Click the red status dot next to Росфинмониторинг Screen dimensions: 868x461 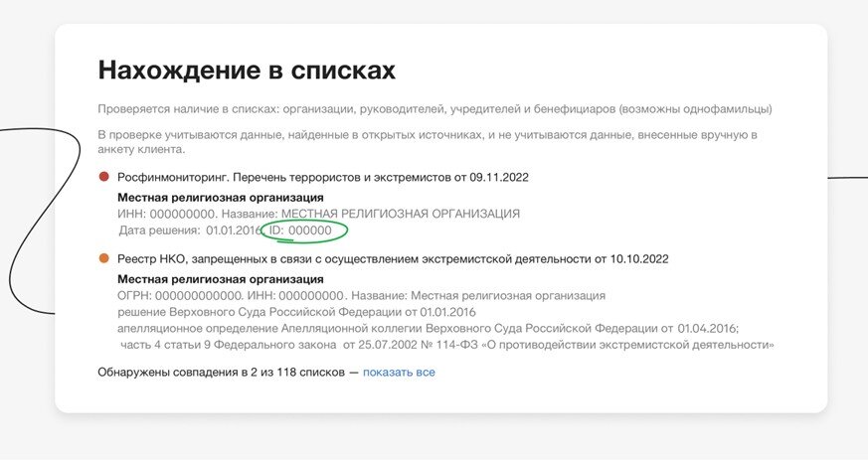[103, 177]
